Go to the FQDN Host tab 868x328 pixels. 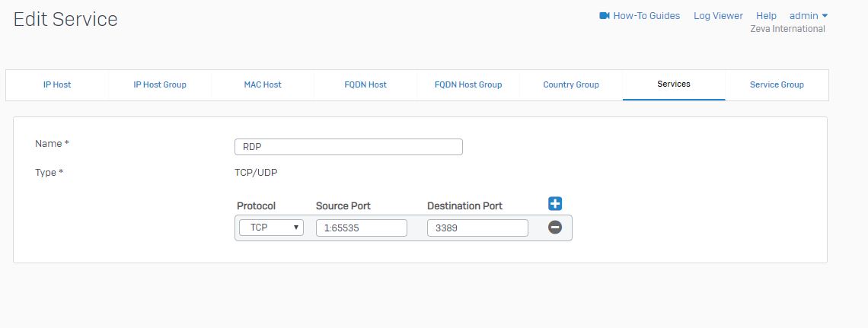(x=365, y=84)
